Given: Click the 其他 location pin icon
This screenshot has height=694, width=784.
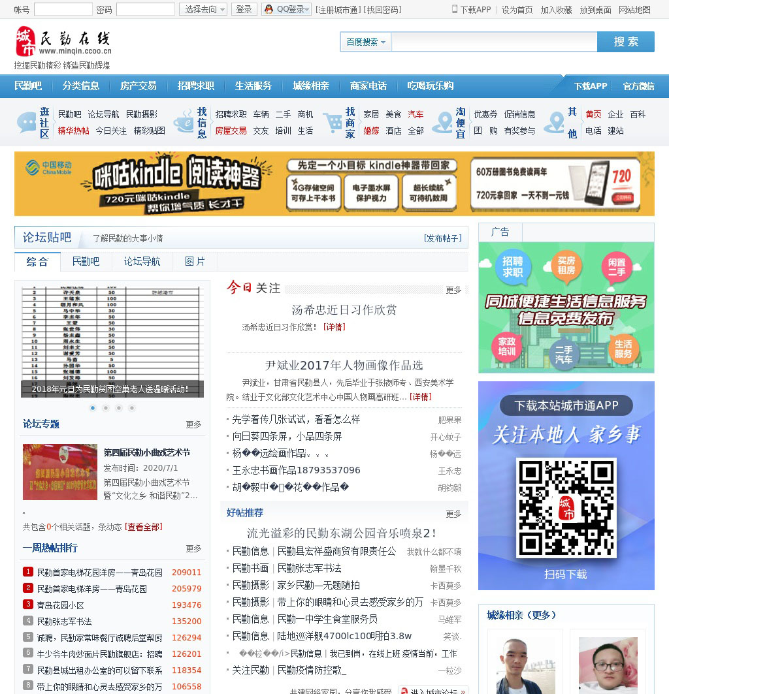Looking at the screenshot, I should pos(554,122).
